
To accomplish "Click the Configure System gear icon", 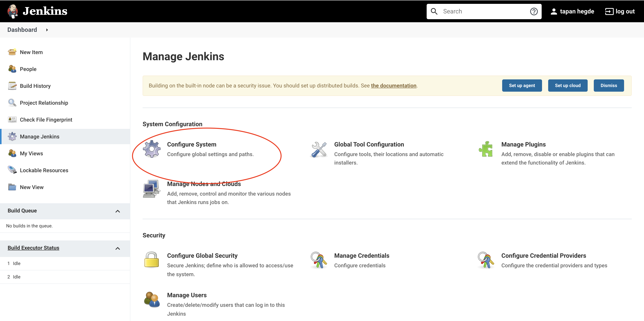I will click(x=151, y=149).
